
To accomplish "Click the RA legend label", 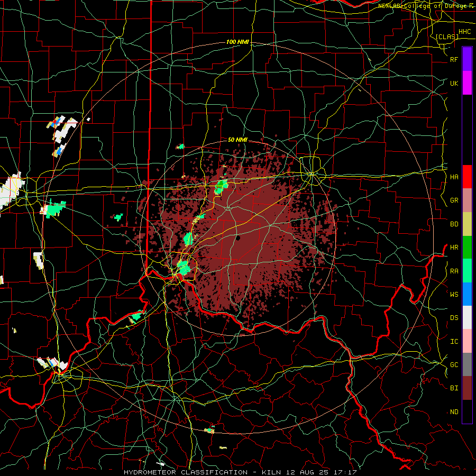I will coord(454,271).
